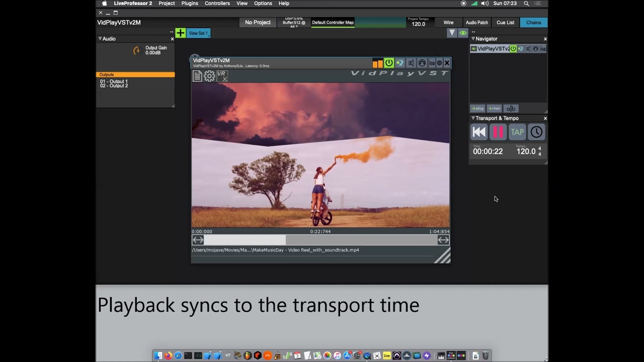The width and height of the screenshot is (644, 362).
Task: Open the Cue List view
Action: click(505, 23)
